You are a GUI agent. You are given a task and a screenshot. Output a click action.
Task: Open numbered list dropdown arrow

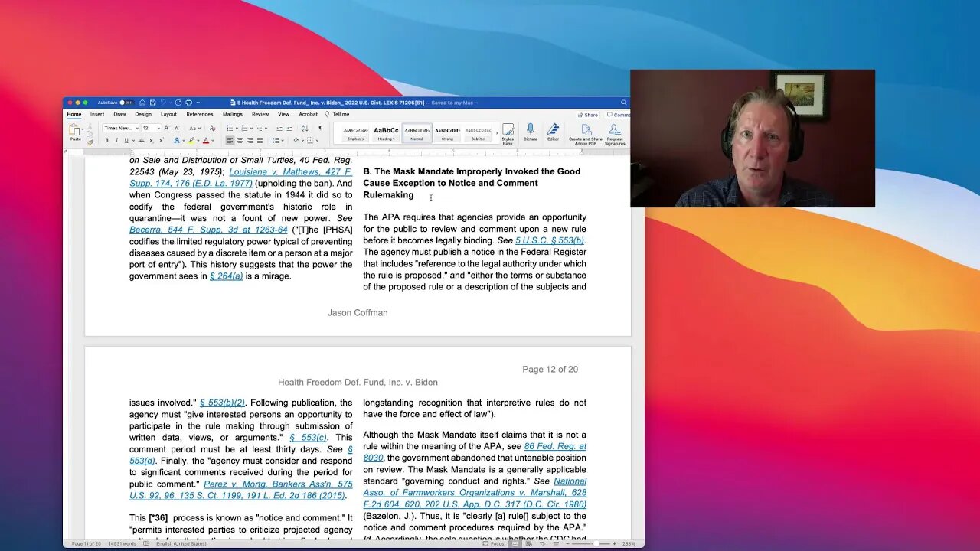tap(252, 128)
